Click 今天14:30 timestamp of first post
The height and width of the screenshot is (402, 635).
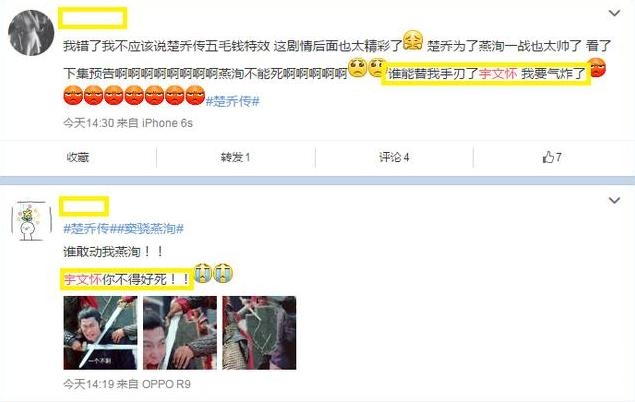coord(88,123)
